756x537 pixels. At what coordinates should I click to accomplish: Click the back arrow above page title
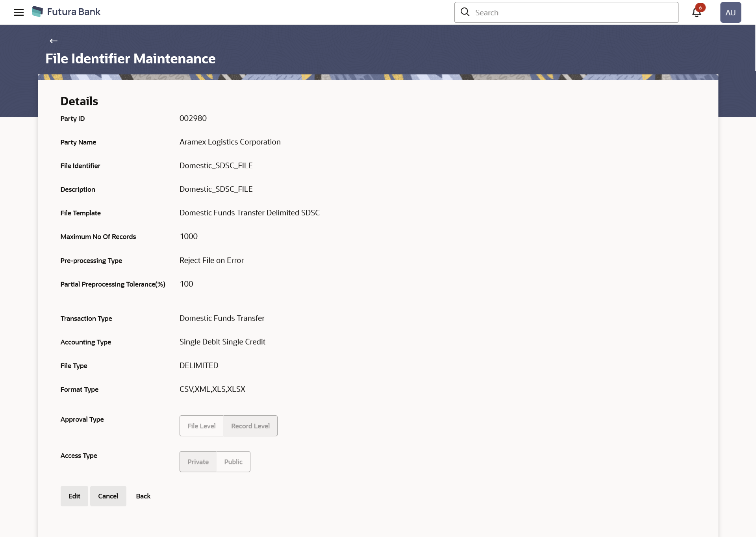pyautogui.click(x=54, y=41)
